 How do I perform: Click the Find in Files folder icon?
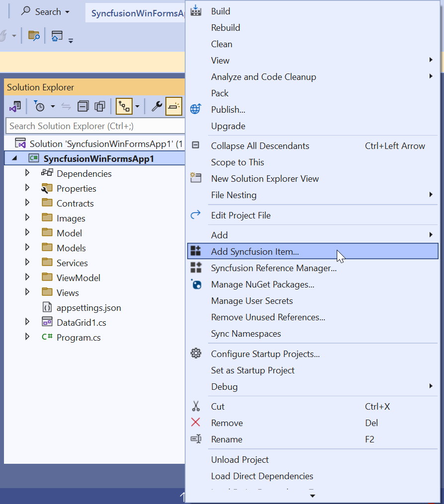pos(34,36)
